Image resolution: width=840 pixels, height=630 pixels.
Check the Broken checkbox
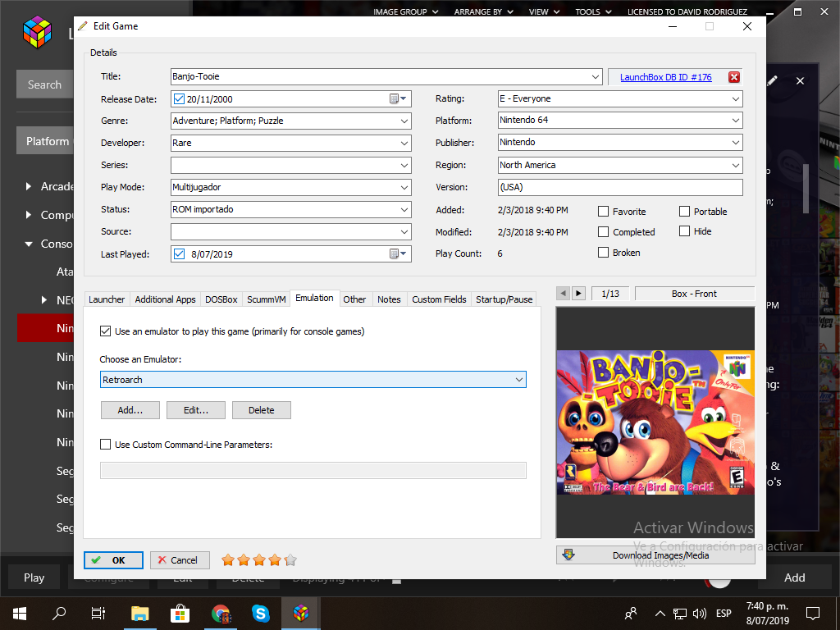[603, 252]
